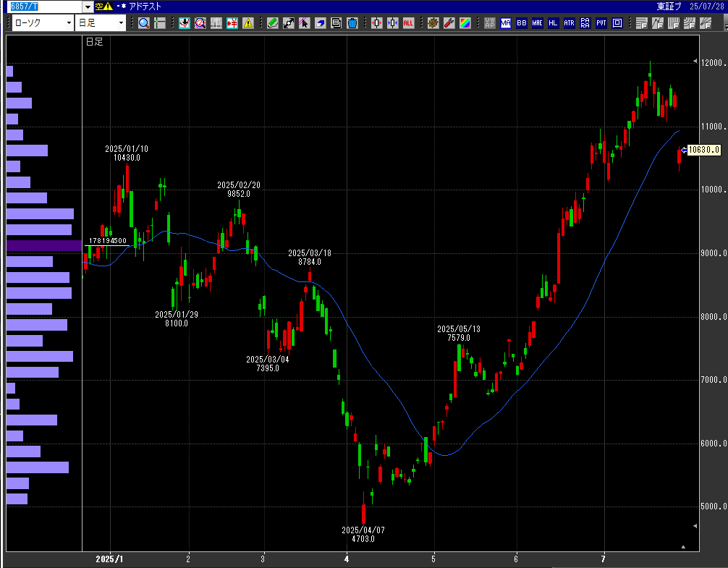The height and width of the screenshot is (568, 728).
Task: Toggle the square frame indicator button
Action: [617, 22]
